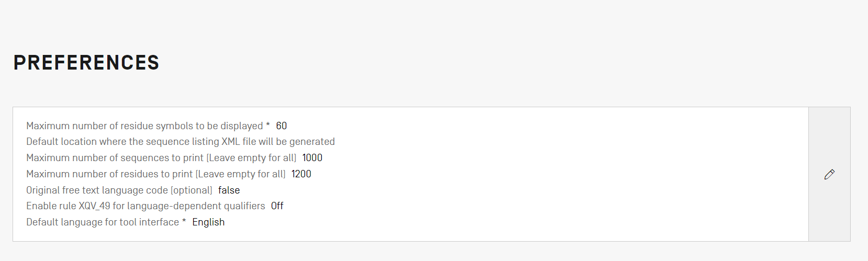Image resolution: width=868 pixels, height=261 pixels.
Task: Click the 'English' language value
Action: pyautogui.click(x=208, y=222)
